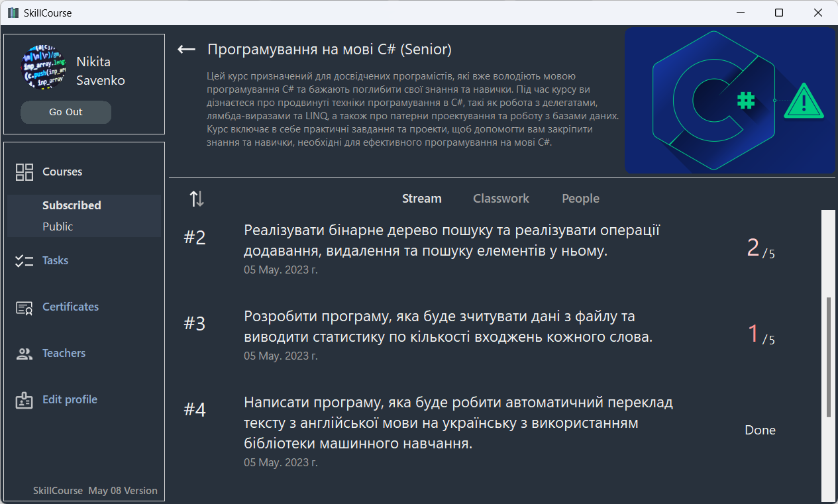Open the Courses section icon
838x504 pixels.
tap(24, 172)
